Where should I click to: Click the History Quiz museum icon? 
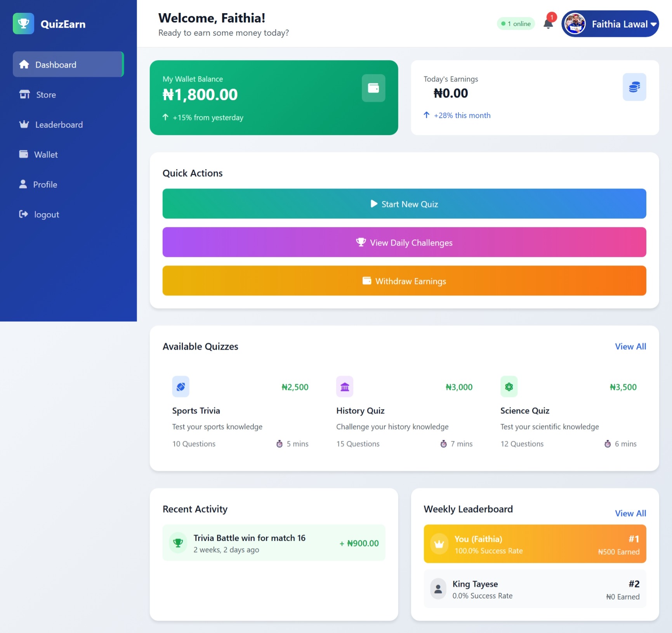pyautogui.click(x=345, y=387)
